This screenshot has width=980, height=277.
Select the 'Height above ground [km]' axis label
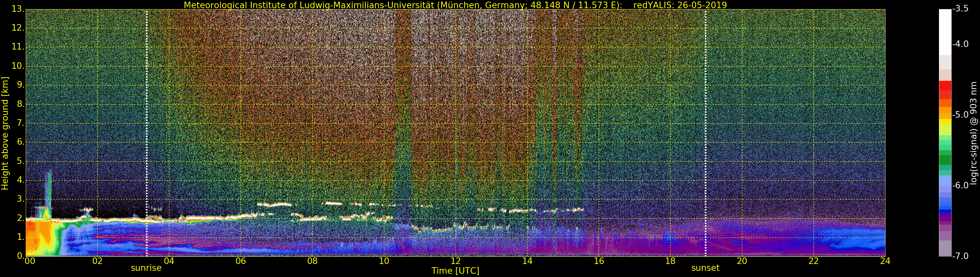point(5,133)
